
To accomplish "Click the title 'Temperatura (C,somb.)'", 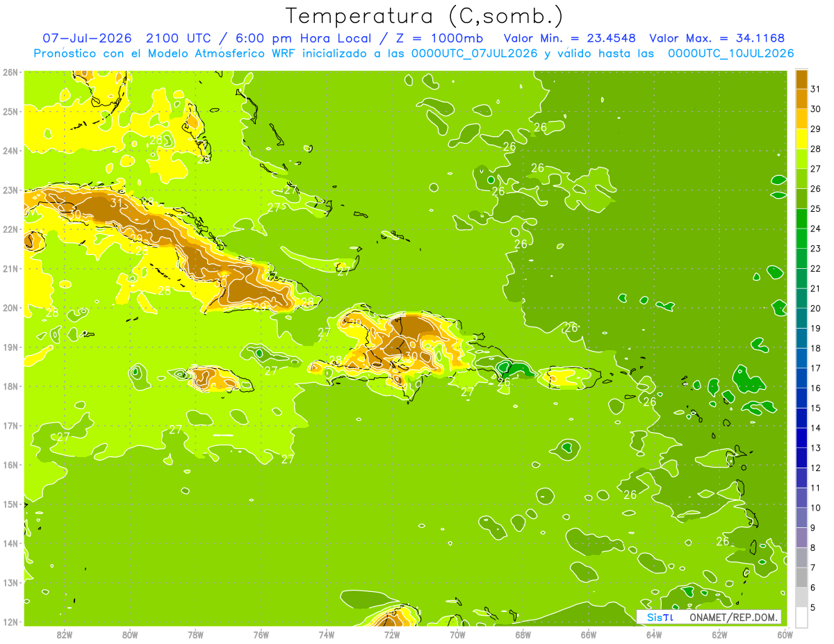I will point(425,17).
